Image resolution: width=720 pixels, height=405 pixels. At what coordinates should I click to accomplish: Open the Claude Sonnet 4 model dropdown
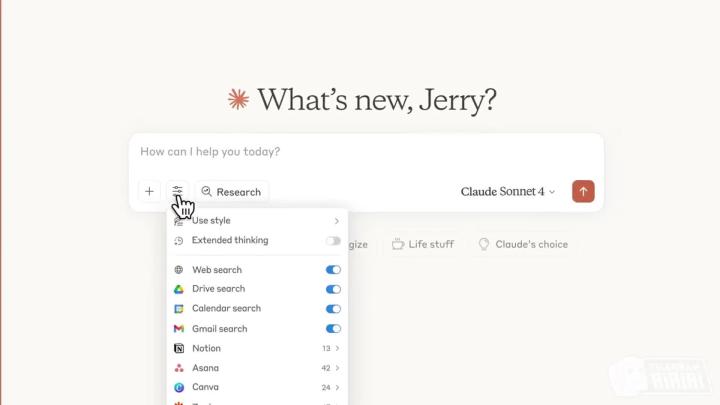(508, 191)
